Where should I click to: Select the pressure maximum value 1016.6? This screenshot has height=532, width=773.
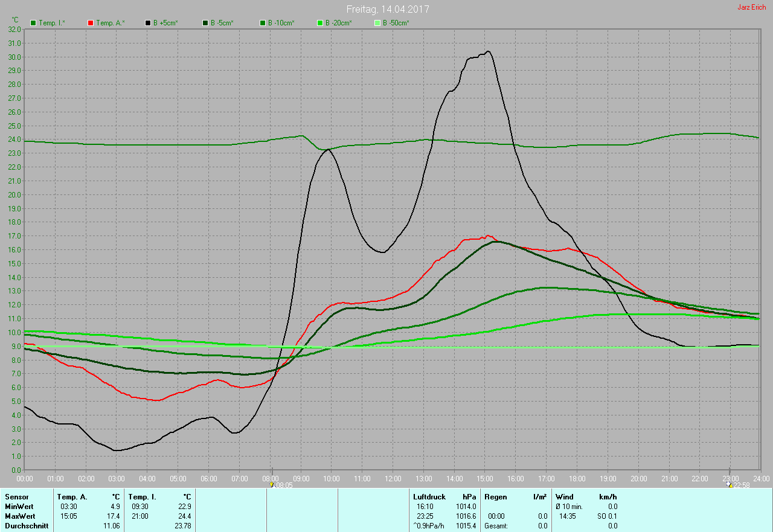pos(466,516)
